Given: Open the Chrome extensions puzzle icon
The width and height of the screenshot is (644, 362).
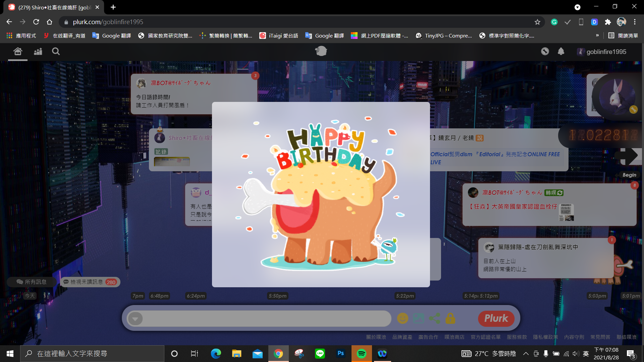Looking at the screenshot, I should (608, 22).
